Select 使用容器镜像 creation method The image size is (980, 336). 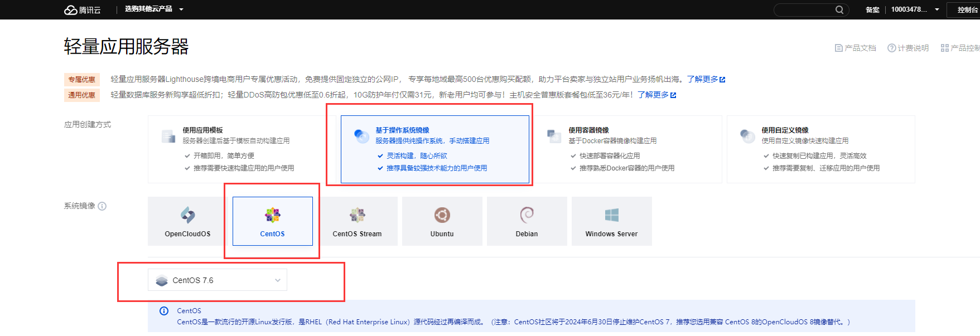[x=627, y=149]
